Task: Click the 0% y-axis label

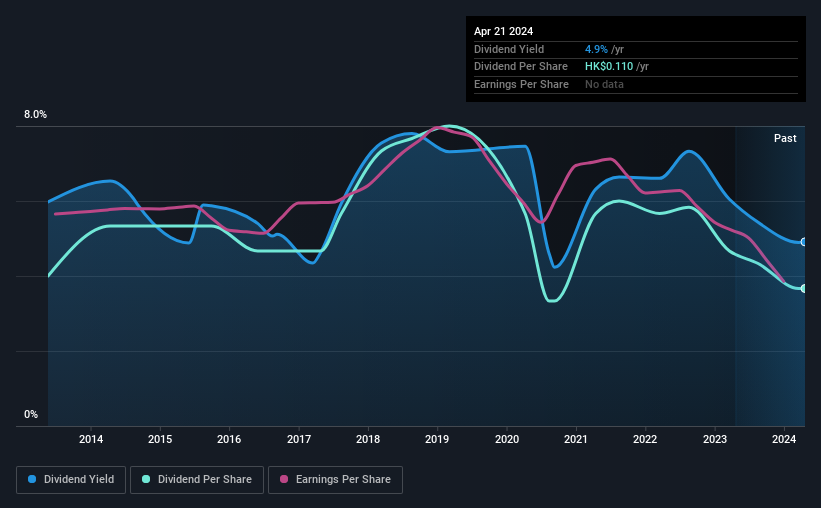Action: pyautogui.click(x=31, y=415)
